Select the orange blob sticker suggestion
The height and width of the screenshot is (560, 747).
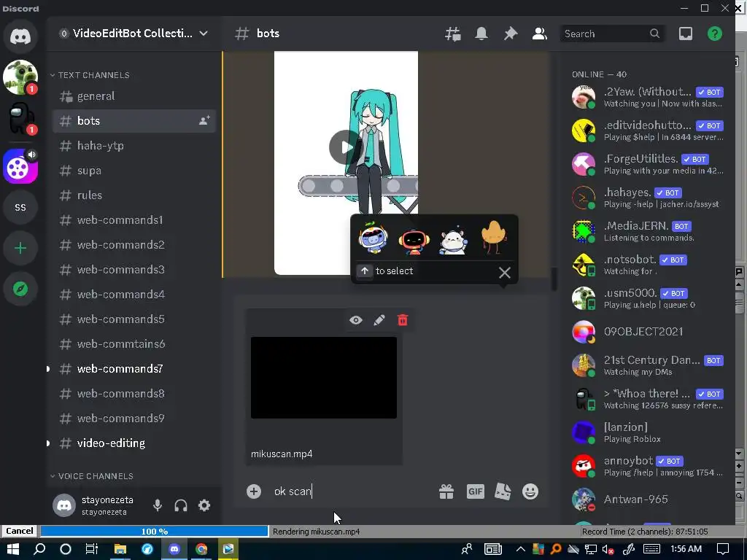click(494, 238)
